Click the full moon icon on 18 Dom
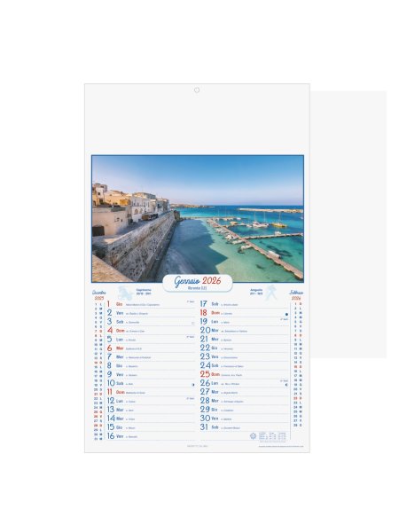Viewport: 399px width, 532px height. pos(286,315)
